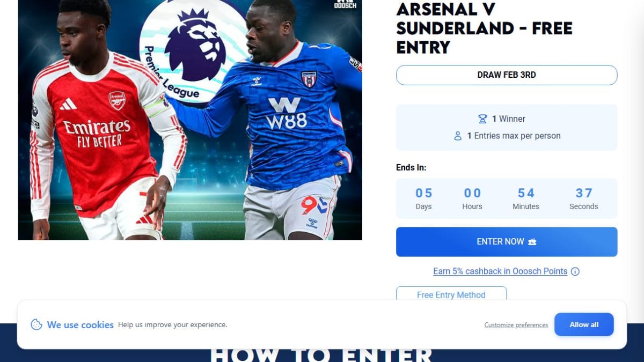This screenshot has width=644, height=362.
Task: Click the Arsenal v Sunderland Free Entry title
Action: [x=484, y=28]
